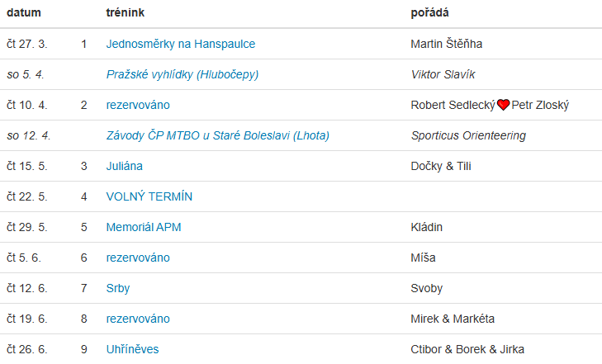Click the pořádá column header

(x=429, y=13)
